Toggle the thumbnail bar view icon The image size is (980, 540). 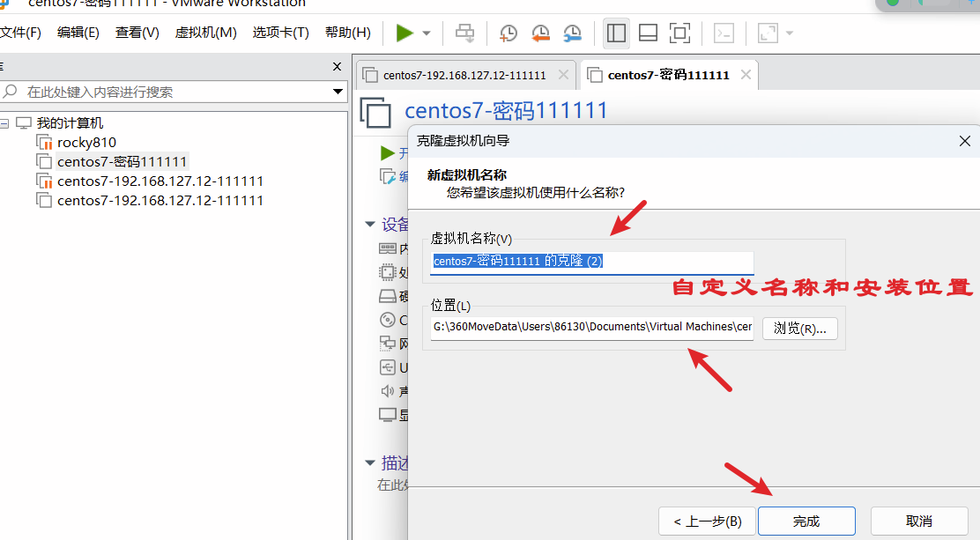coord(648,33)
